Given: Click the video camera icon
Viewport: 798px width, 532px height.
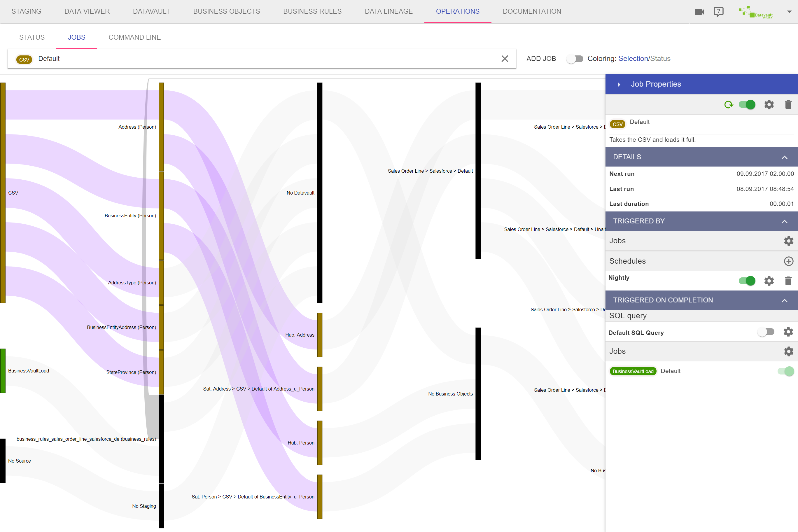Looking at the screenshot, I should click(699, 12).
